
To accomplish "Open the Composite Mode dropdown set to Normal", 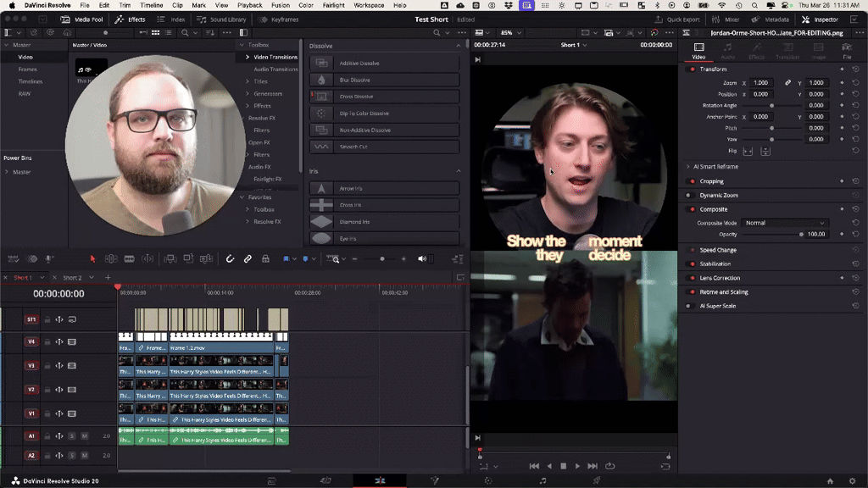I will [x=783, y=223].
